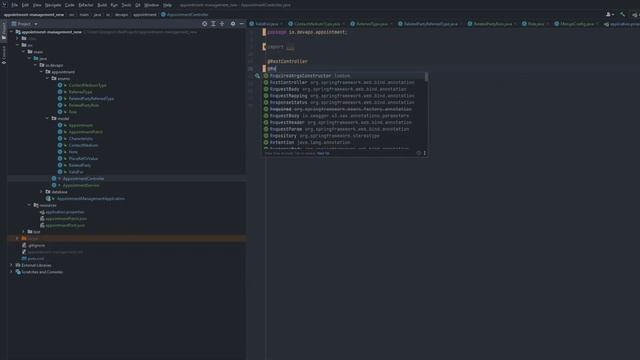The image size is (640, 360).
Task: Click the IntelliJ logo icon in title bar
Action: pyautogui.click(x=4, y=5)
